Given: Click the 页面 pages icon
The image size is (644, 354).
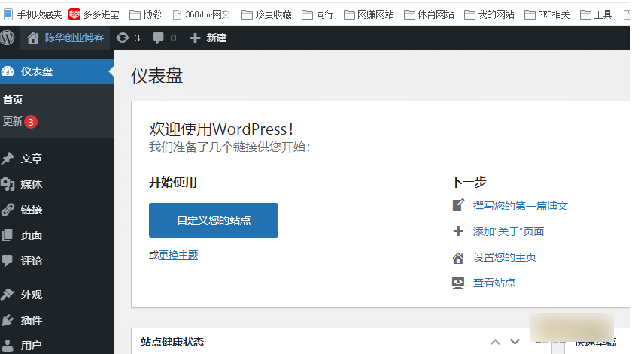Looking at the screenshot, I should [8, 235].
